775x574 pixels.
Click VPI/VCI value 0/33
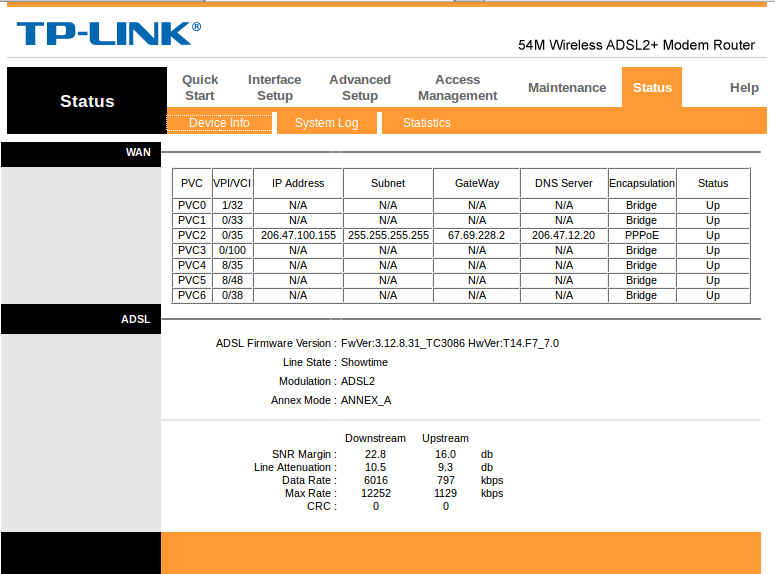point(232,220)
